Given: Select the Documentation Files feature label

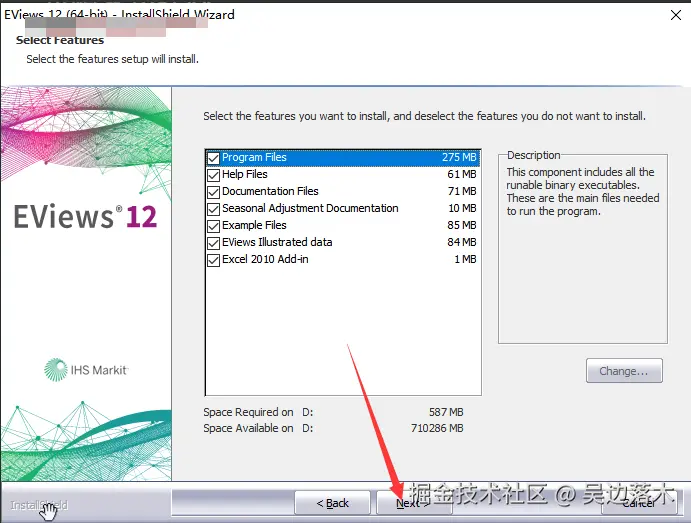Looking at the screenshot, I should 270,191.
